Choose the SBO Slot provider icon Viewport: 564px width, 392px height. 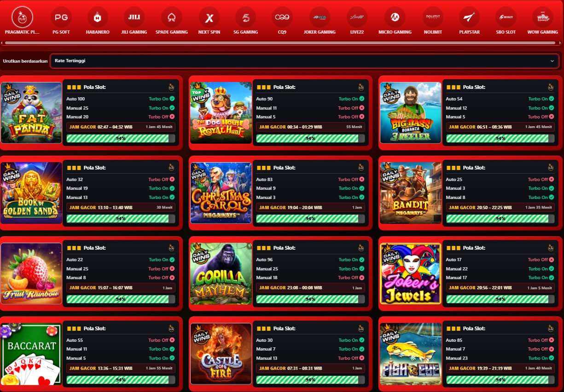coord(506,18)
